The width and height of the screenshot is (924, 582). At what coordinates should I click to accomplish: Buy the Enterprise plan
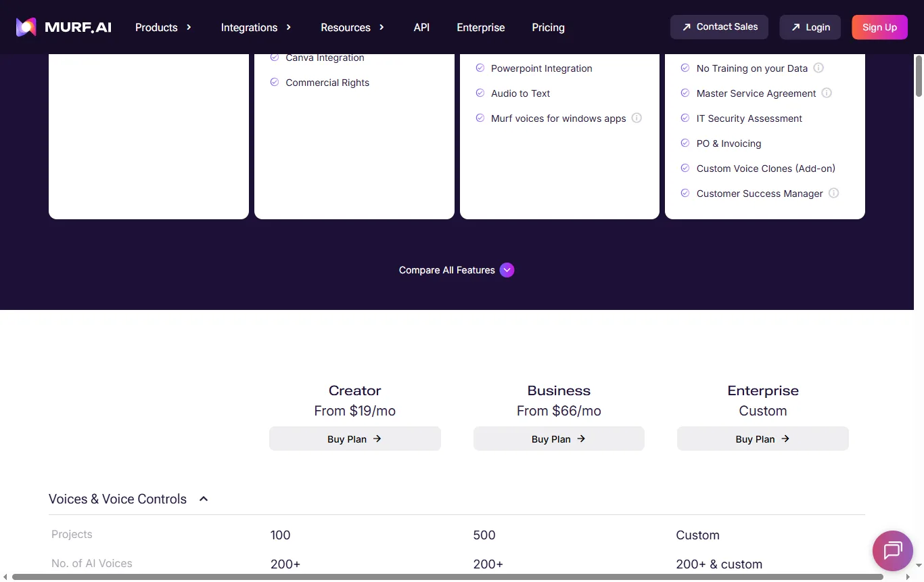(763, 439)
